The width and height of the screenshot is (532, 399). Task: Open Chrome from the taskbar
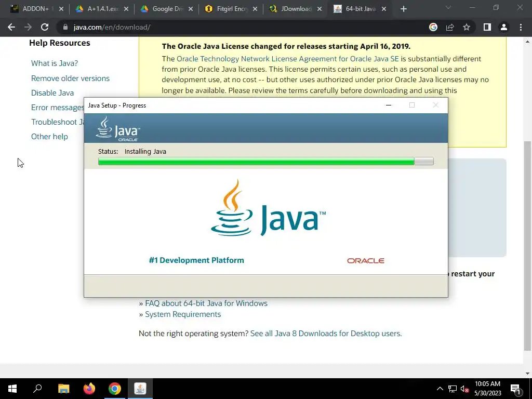pyautogui.click(x=115, y=389)
